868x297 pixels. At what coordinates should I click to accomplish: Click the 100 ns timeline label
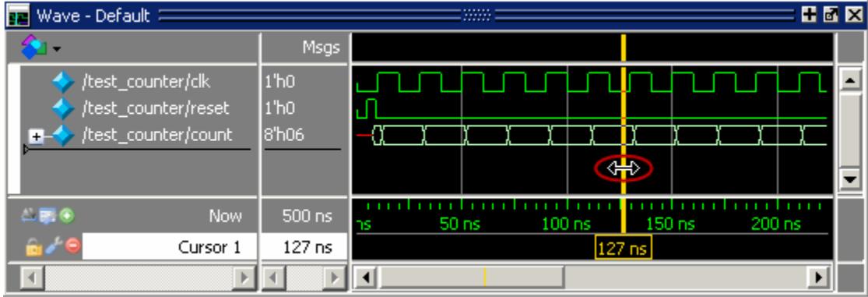click(x=566, y=225)
